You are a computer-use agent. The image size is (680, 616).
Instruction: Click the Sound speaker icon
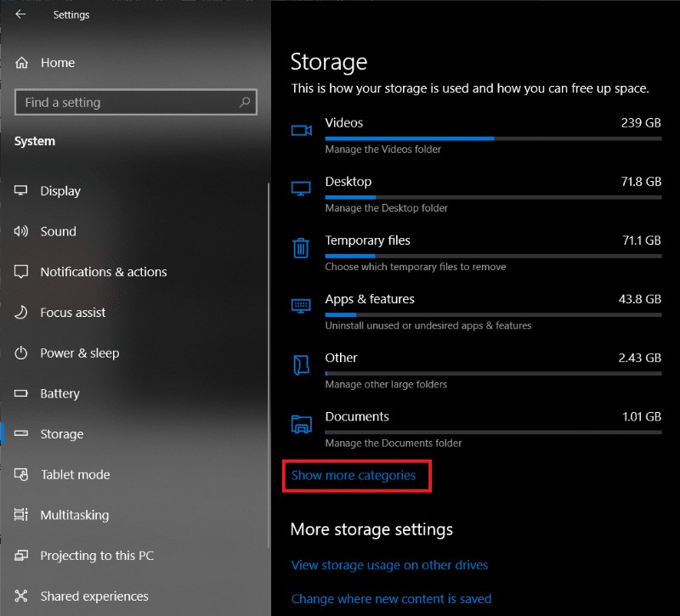click(20, 231)
